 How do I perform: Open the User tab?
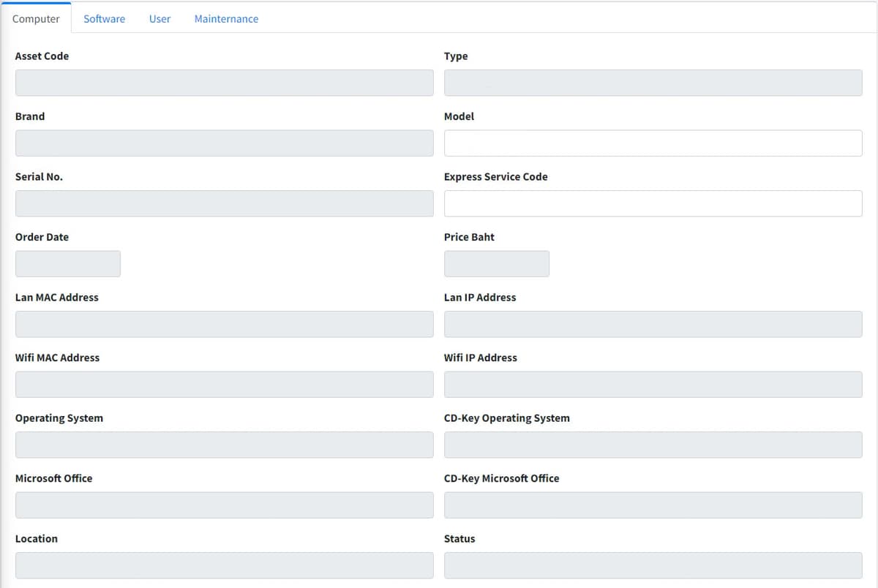(x=160, y=19)
